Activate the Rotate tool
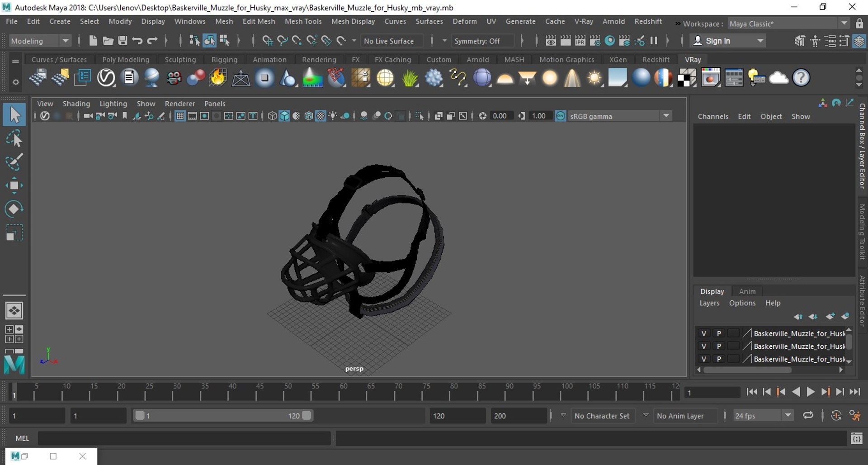This screenshot has height=465, width=868. coord(14,209)
